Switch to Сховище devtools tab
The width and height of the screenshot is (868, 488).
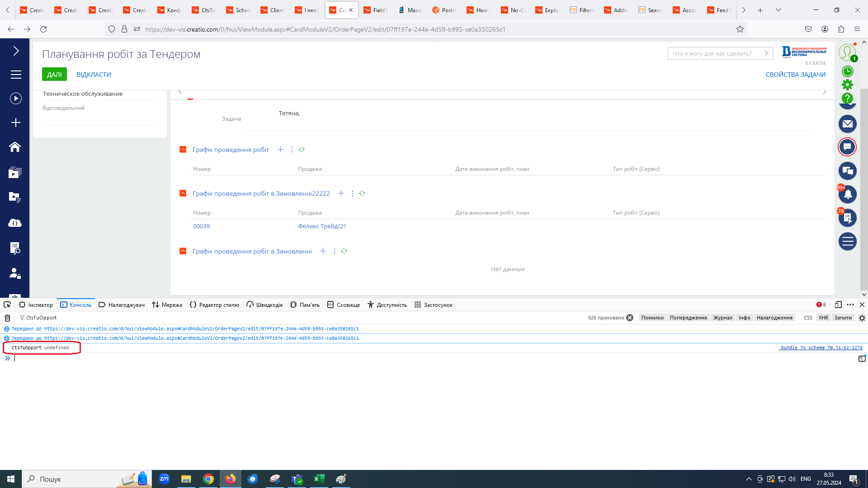[x=344, y=305]
